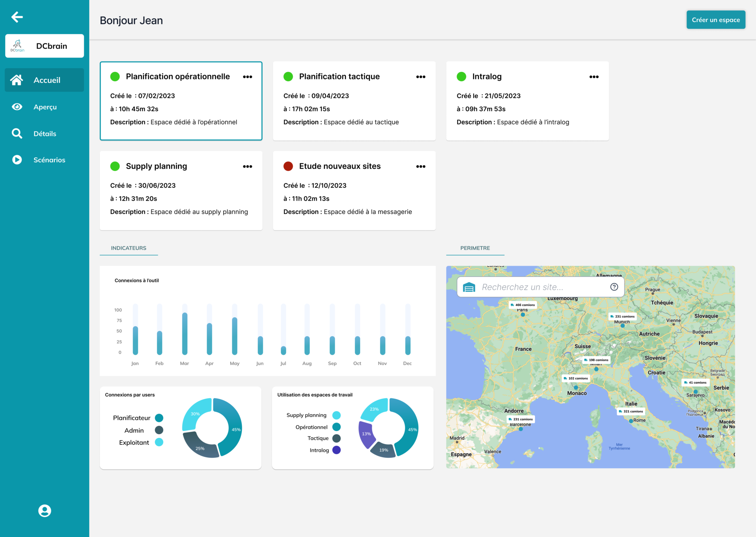Click the Scénarios play icon
Viewport: 756px width, 537px height.
click(x=17, y=160)
